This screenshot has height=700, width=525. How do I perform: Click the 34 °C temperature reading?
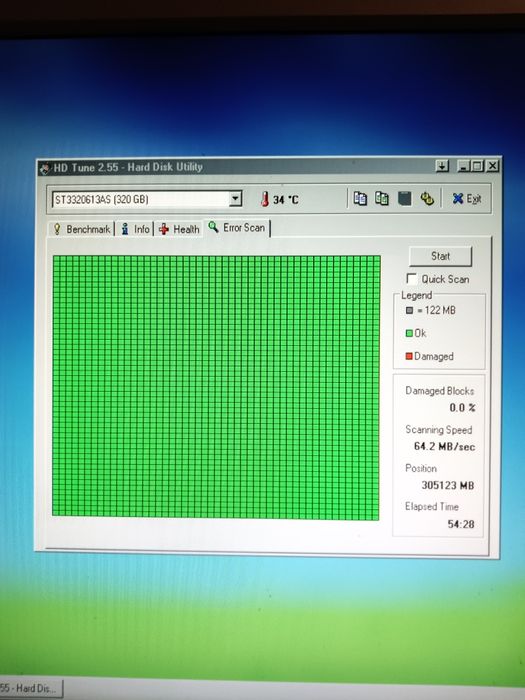click(x=286, y=200)
